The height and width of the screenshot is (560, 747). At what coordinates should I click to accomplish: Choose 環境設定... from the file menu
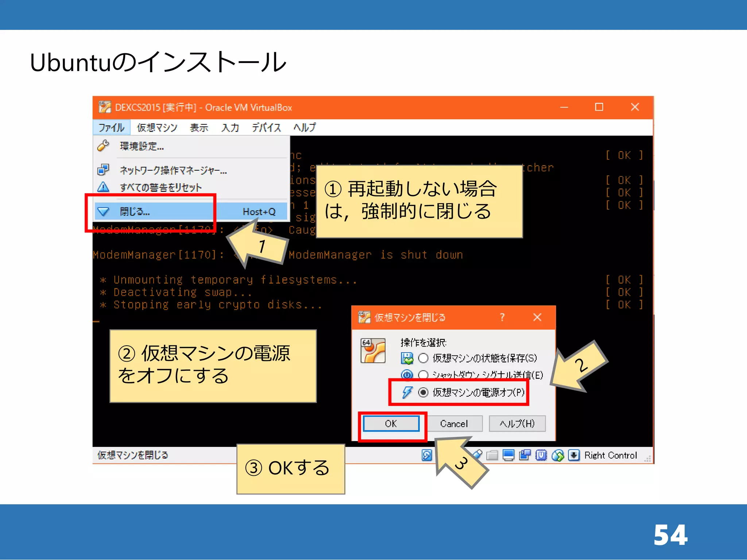(x=191, y=146)
